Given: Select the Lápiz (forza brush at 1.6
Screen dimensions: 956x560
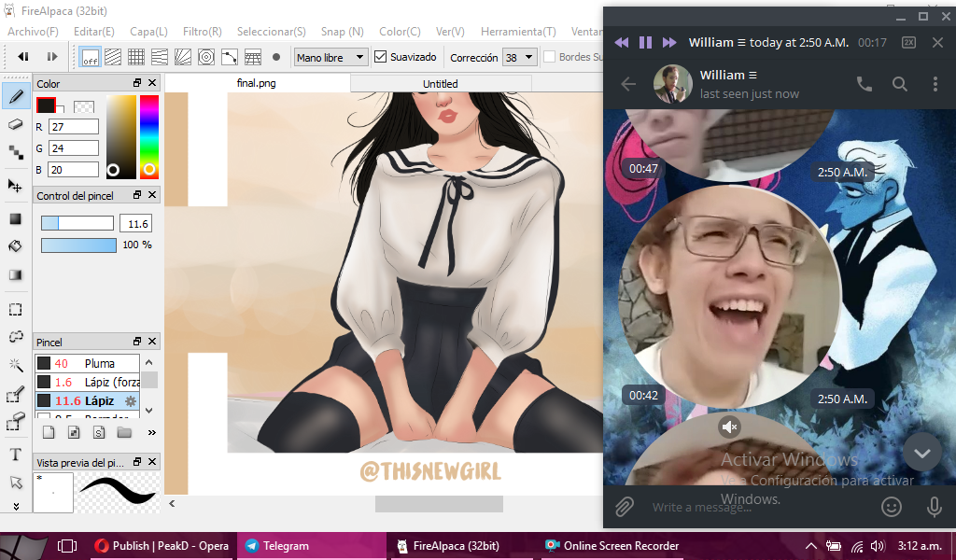Looking at the screenshot, I should click(87, 382).
